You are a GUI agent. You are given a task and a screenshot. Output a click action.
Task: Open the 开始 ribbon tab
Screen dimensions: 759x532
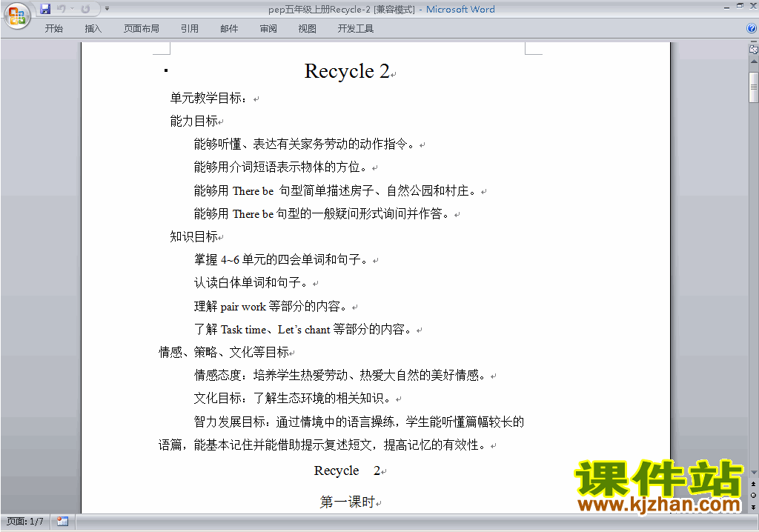point(53,29)
